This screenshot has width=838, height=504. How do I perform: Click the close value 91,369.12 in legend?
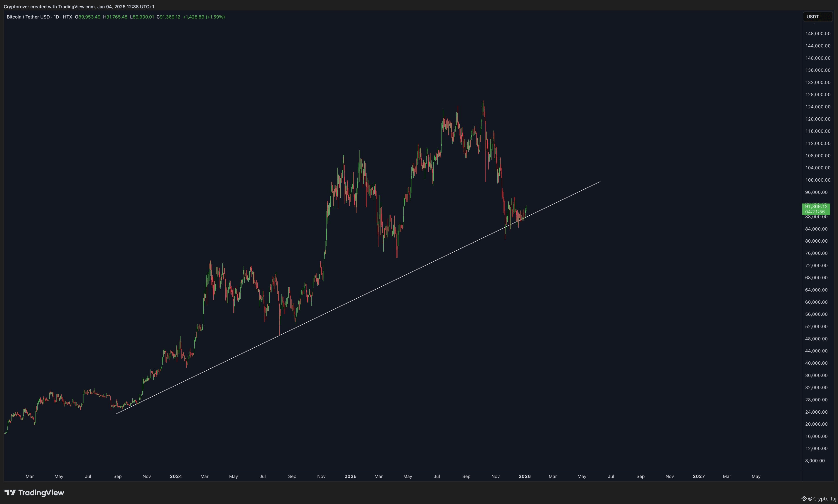point(170,17)
